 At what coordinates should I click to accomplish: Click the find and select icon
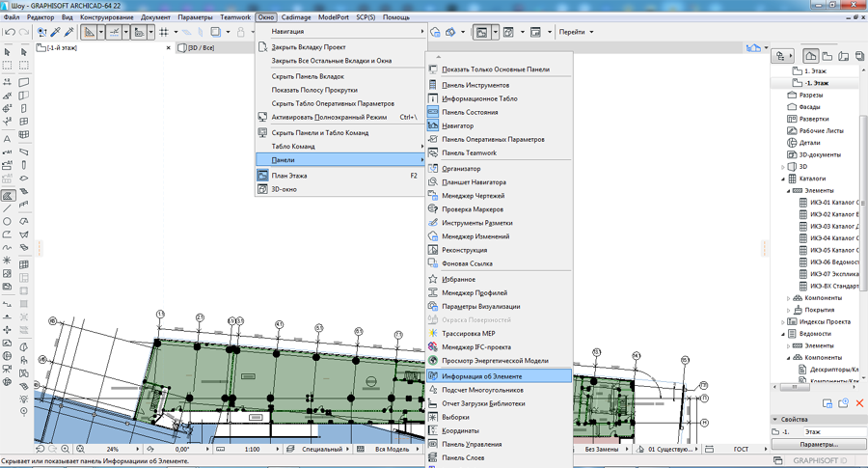pos(42,32)
